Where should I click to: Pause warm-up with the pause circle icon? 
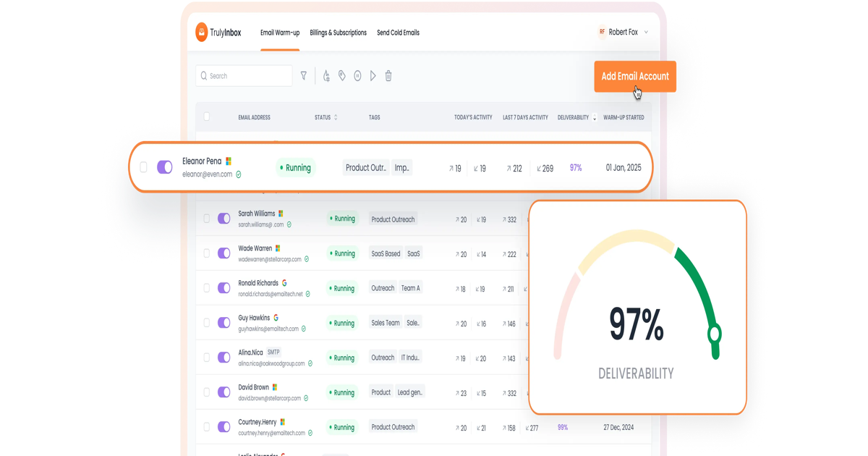[x=357, y=75]
